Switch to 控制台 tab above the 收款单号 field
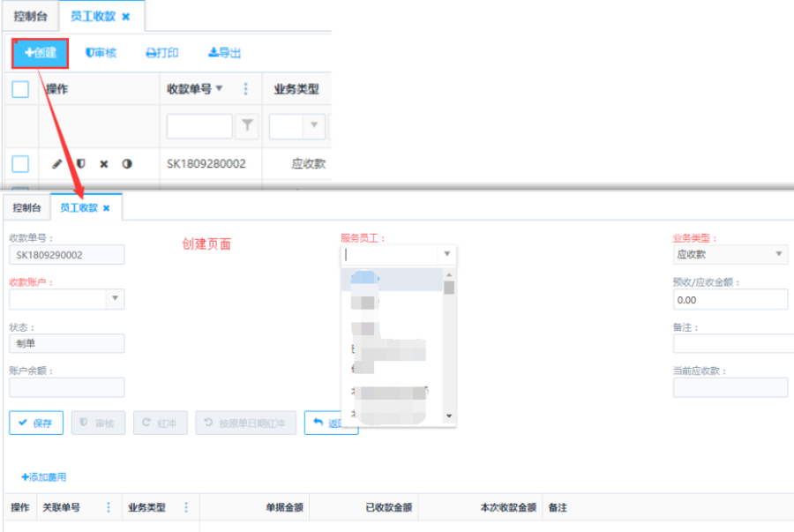The width and height of the screenshot is (794, 532). [26, 208]
